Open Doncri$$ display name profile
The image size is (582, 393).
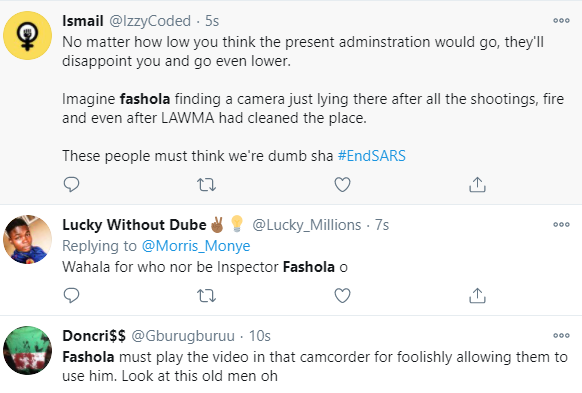(94, 336)
